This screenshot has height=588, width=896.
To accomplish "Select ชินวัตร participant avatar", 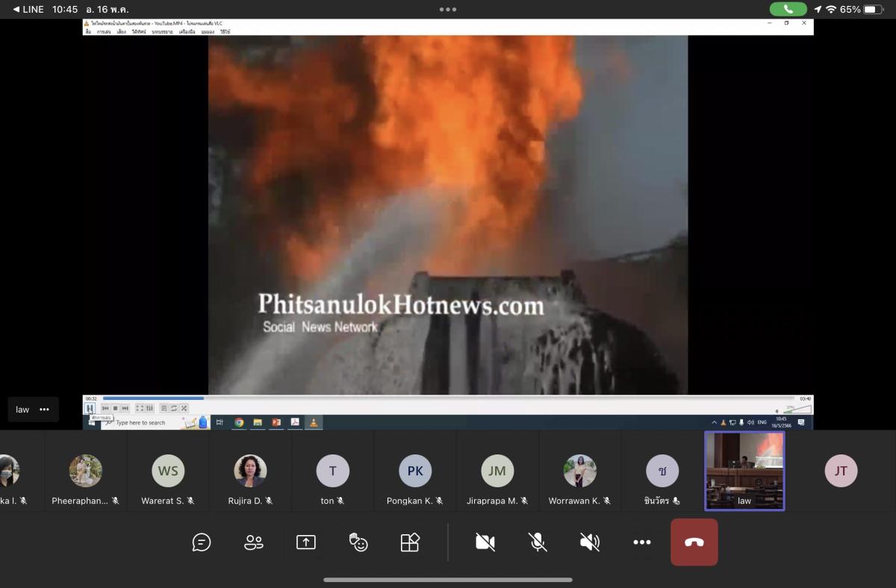I will [x=662, y=471].
